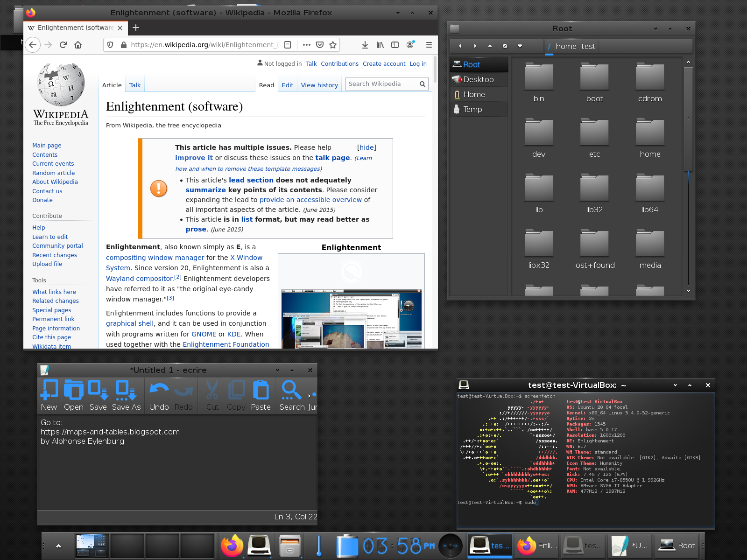
Task: Click the View history link
Action: point(319,85)
